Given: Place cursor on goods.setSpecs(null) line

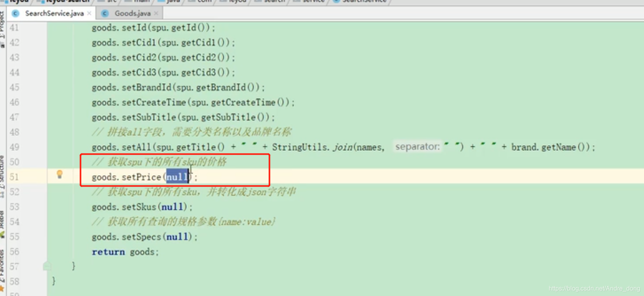Looking at the screenshot, I should 144,237.
